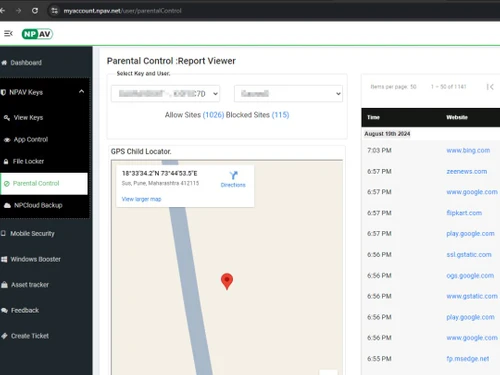Click the Time column header
Image resolution: width=500 pixels, height=375 pixels.
(373, 117)
